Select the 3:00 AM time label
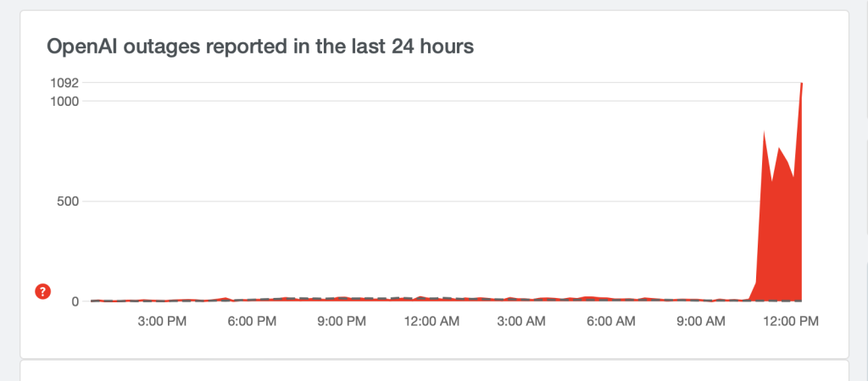This screenshot has width=868, height=381. click(x=522, y=322)
